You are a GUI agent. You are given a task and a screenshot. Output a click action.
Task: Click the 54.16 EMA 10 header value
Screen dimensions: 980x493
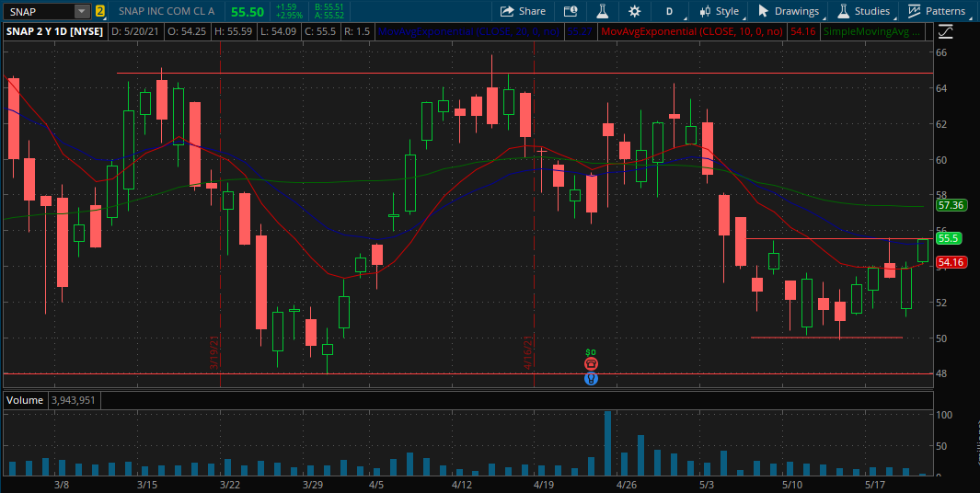[x=802, y=31]
